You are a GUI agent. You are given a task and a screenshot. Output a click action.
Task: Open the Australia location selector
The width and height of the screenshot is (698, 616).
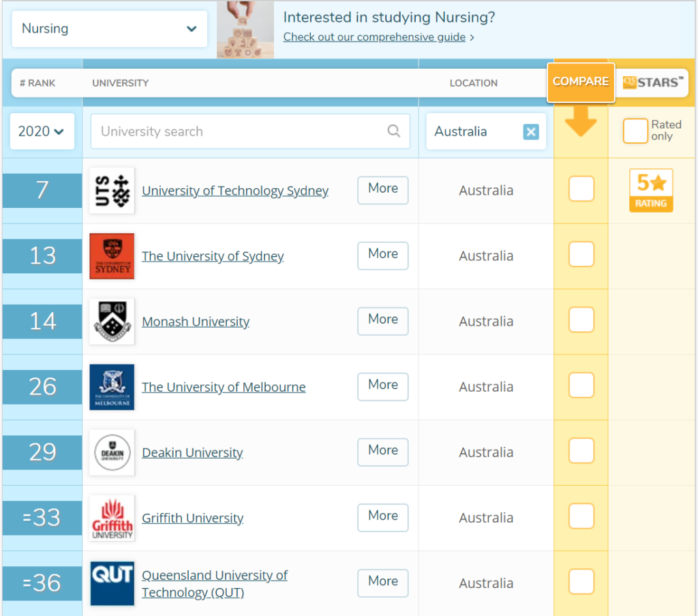click(485, 132)
